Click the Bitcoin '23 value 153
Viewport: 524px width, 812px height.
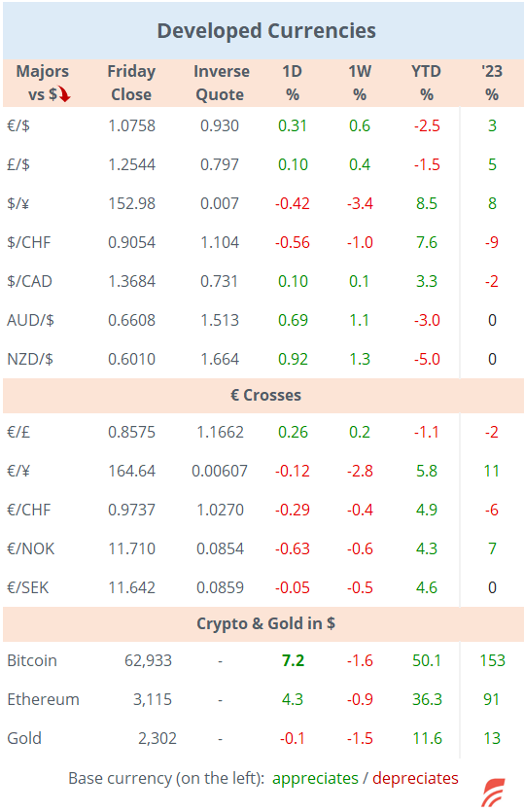(x=492, y=660)
